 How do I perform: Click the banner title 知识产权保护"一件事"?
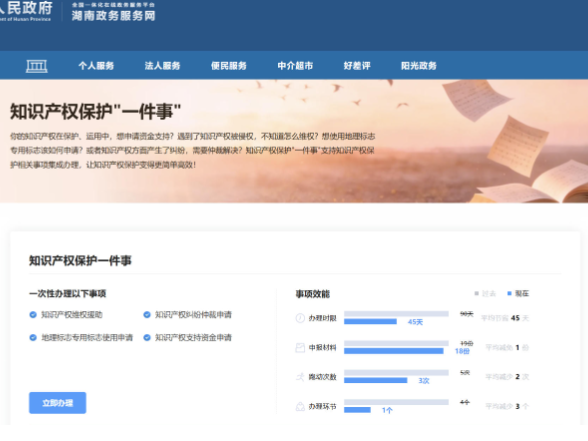96,112
